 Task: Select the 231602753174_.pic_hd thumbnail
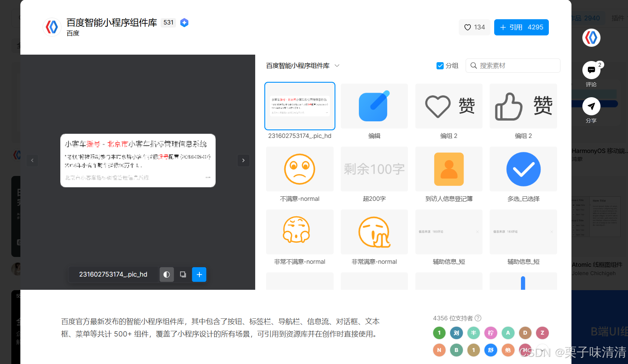point(300,106)
